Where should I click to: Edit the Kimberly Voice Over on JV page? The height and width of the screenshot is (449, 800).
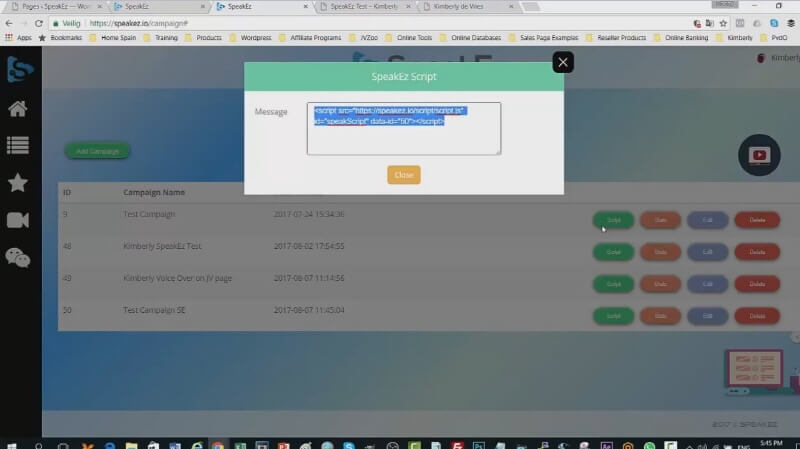coord(707,284)
